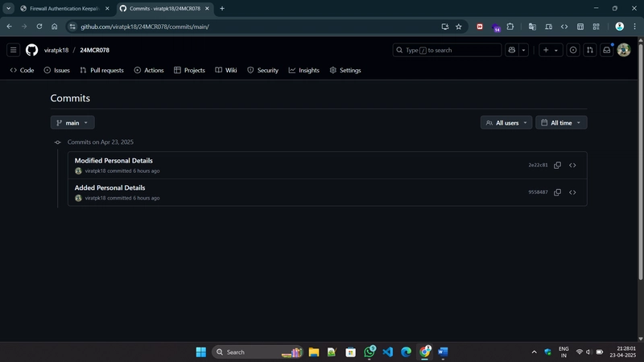Open the GitHub homepage logo
Screen dimensions: 644x362
pyautogui.click(x=31, y=50)
